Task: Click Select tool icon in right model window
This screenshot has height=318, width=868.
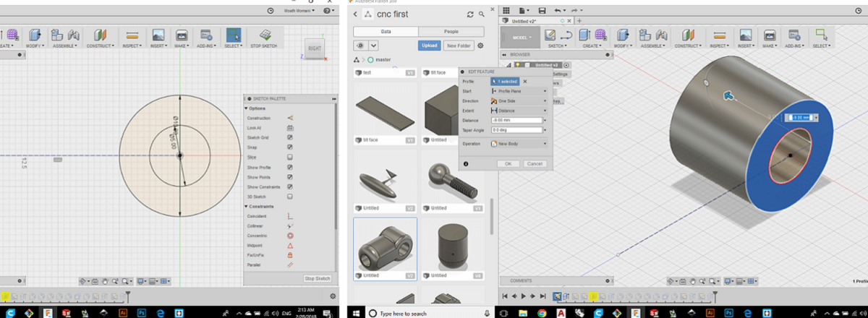Action: click(x=820, y=35)
